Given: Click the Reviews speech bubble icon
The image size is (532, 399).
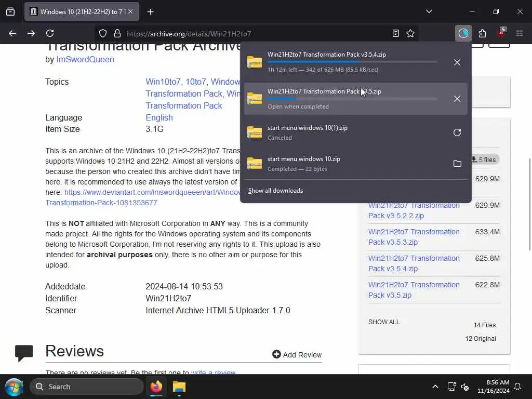Looking at the screenshot, I should 24,353.
